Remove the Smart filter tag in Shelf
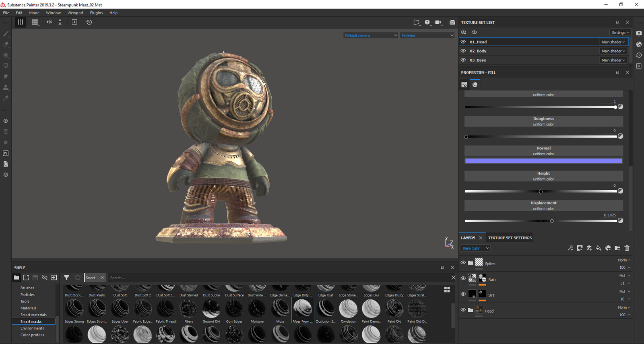The height and width of the screenshot is (344, 644). coord(102,278)
